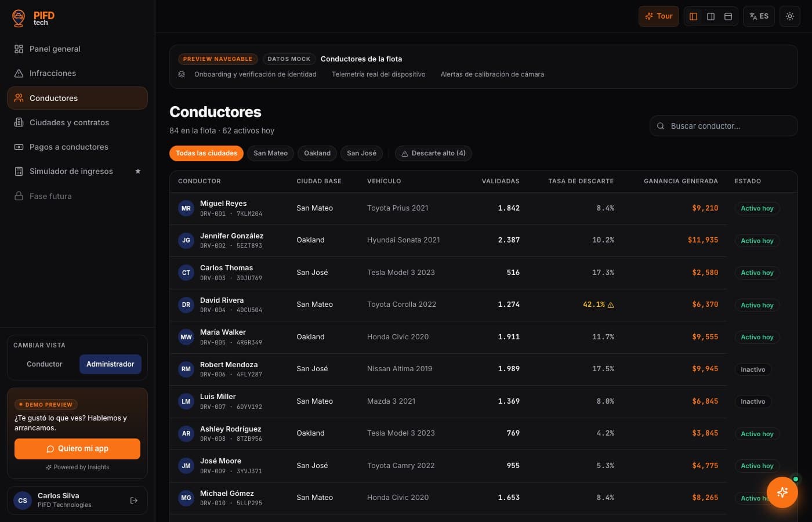Screen dimensions: 812x522
Task: Select Conductores in the sidebar
Action: (77, 98)
